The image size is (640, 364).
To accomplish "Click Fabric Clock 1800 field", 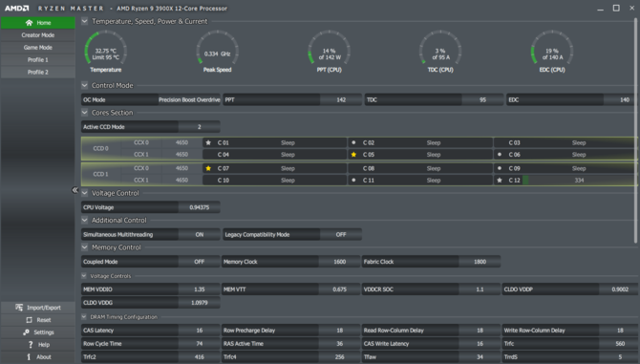I will pos(480,262).
